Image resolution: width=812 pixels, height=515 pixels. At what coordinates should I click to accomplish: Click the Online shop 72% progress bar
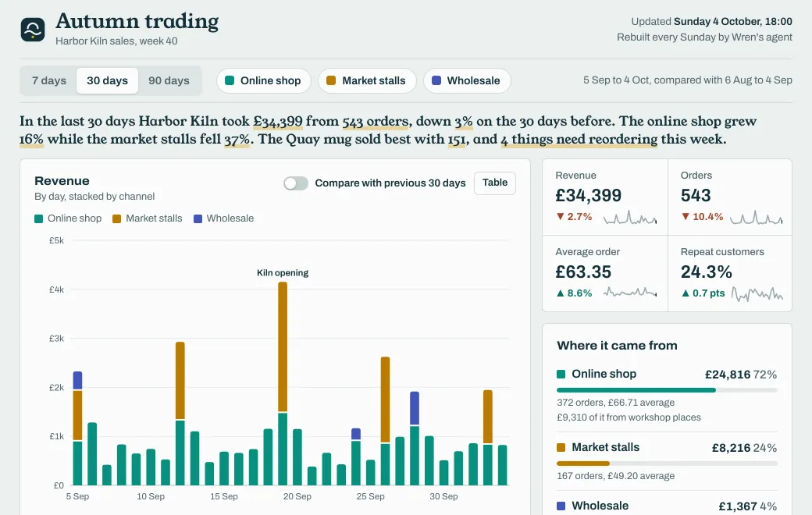pyautogui.click(x=667, y=390)
